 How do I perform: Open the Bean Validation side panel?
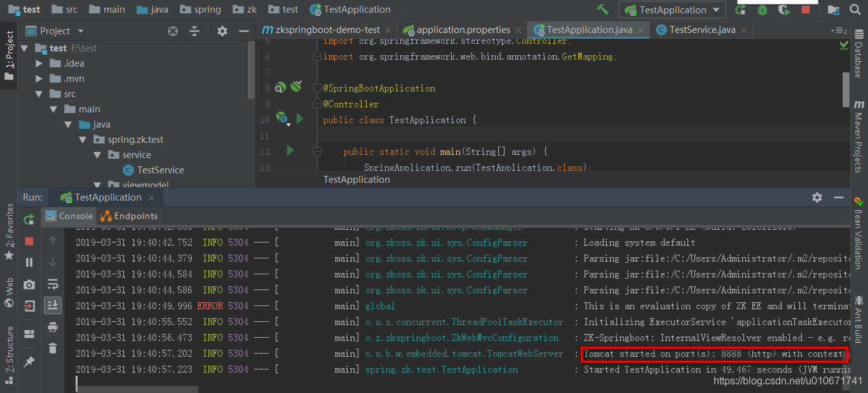[x=858, y=232]
